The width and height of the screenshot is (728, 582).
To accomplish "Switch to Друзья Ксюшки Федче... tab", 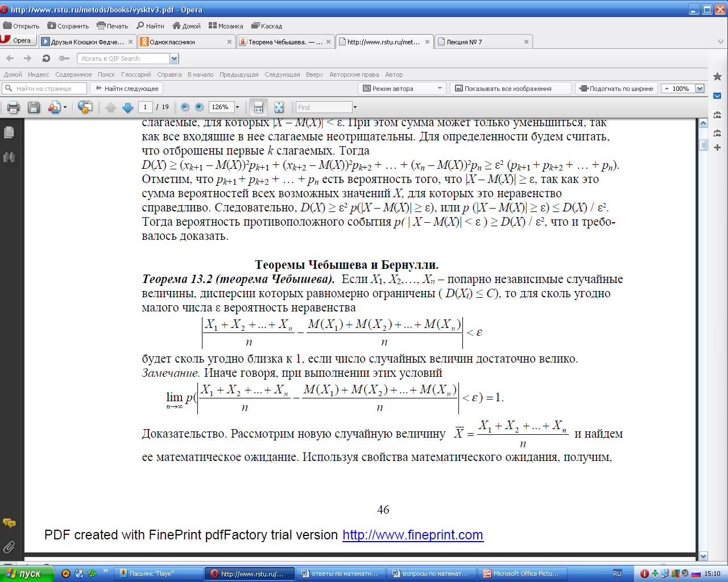I will 88,41.
